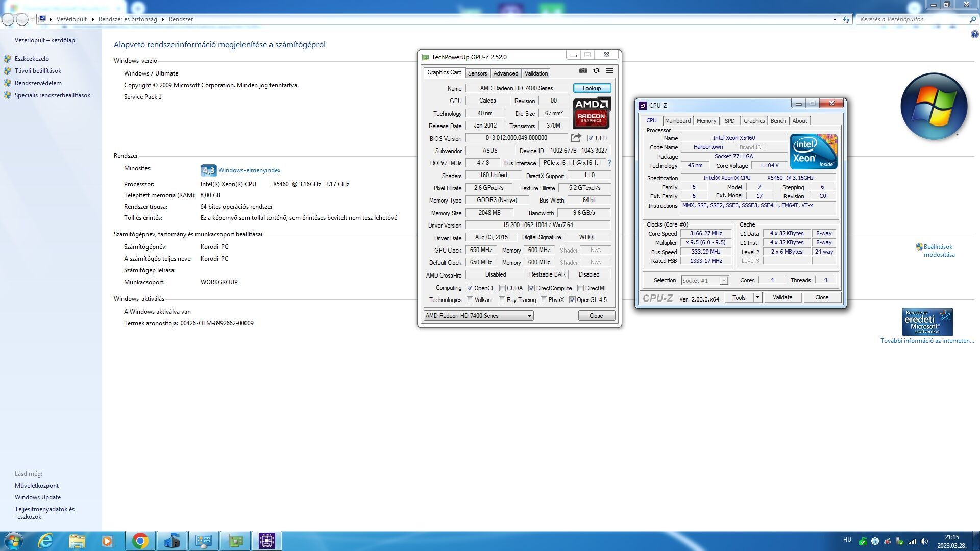The height and width of the screenshot is (551, 980).
Task: Take a GPU-Z screenshot with the camera icon
Action: click(x=583, y=71)
